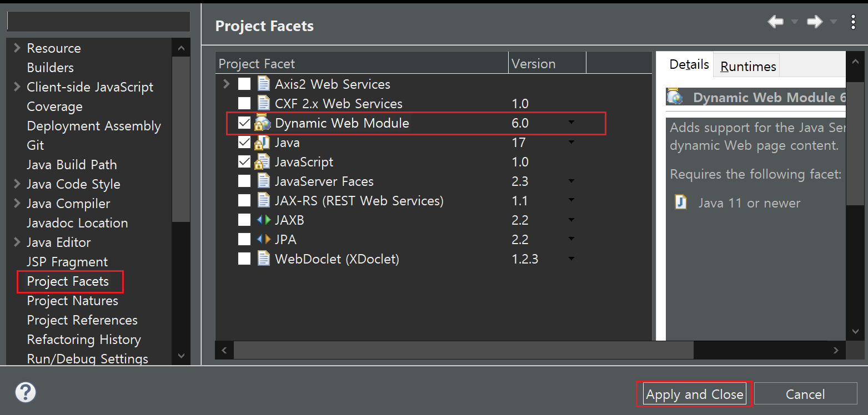Expand the Axis2 Web Services facet
This screenshot has width=868, height=415.
pos(226,84)
